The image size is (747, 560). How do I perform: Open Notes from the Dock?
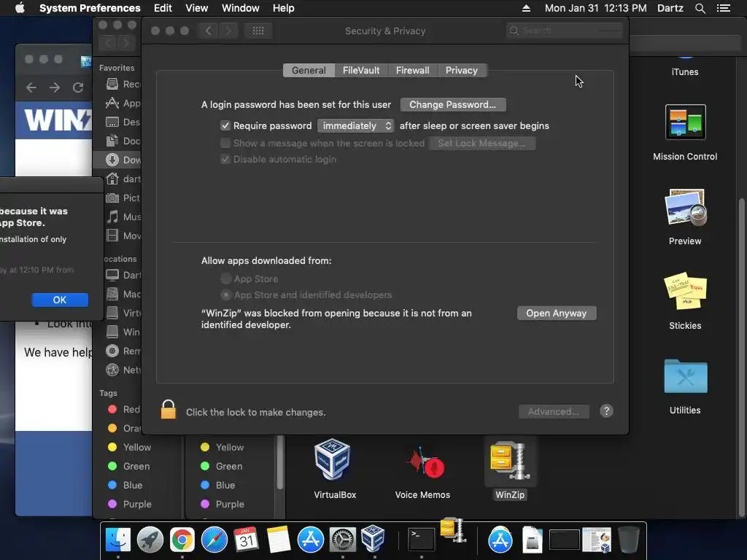278,540
